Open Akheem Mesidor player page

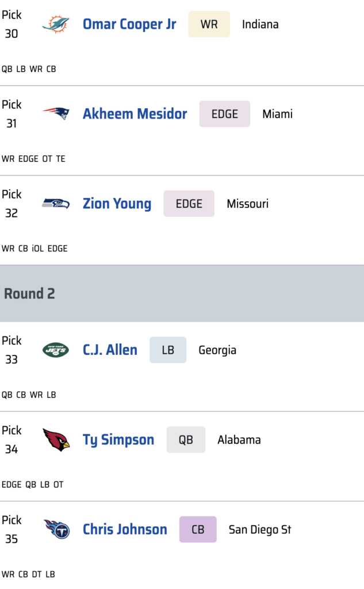[135, 114]
